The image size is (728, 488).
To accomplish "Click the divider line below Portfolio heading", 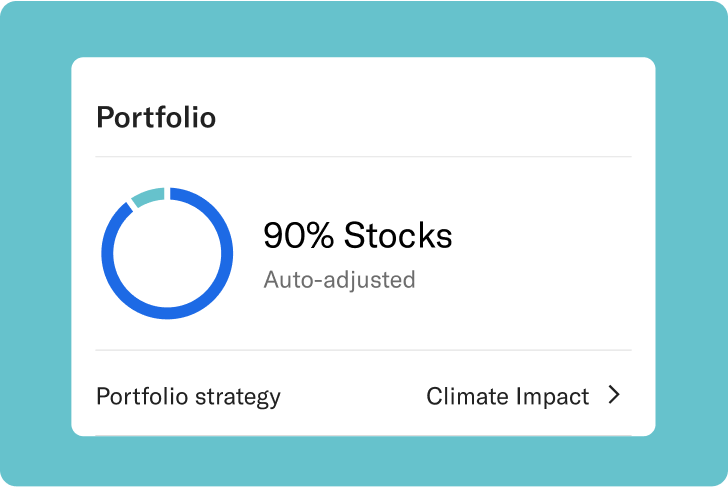I will coord(363,157).
